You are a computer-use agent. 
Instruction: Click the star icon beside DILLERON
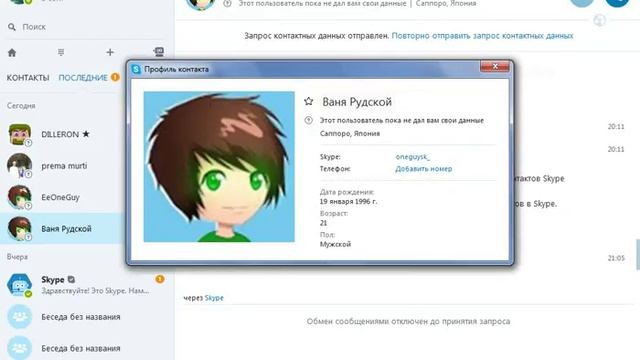86,134
